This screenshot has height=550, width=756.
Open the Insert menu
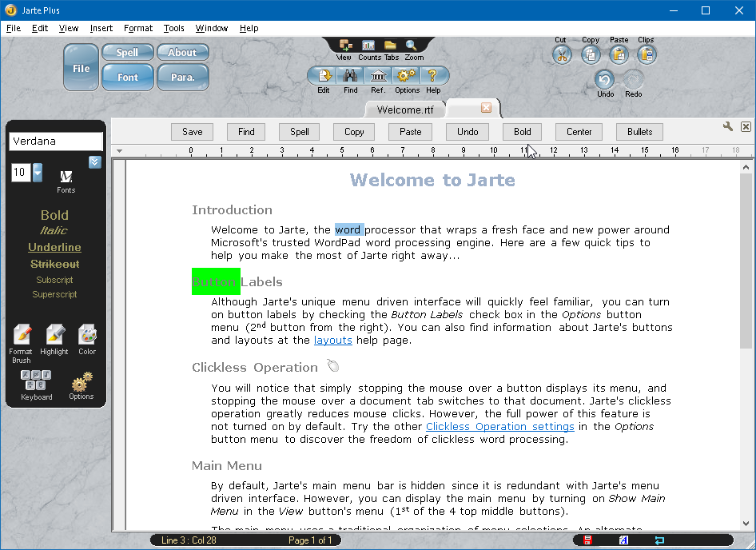click(x=101, y=28)
